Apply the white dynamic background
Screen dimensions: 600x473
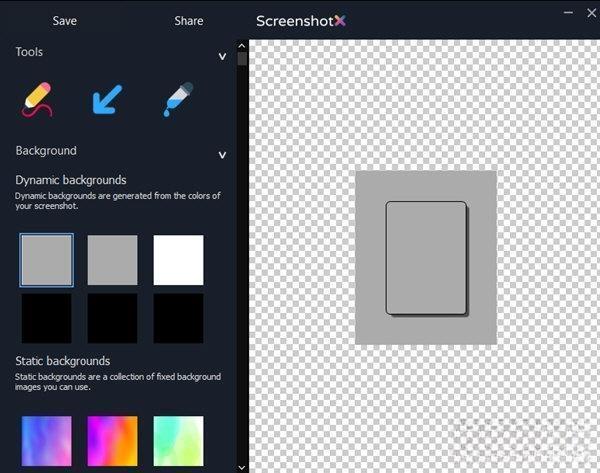(x=178, y=260)
